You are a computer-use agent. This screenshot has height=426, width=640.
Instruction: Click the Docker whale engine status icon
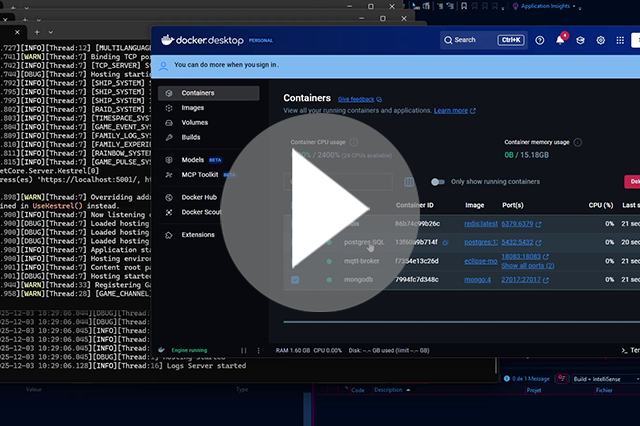coord(163,351)
